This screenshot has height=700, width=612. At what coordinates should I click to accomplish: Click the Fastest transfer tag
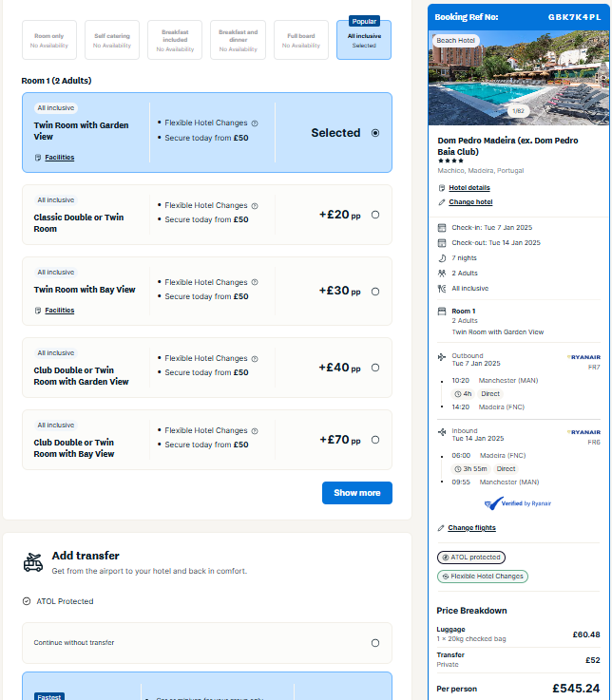tap(49, 696)
